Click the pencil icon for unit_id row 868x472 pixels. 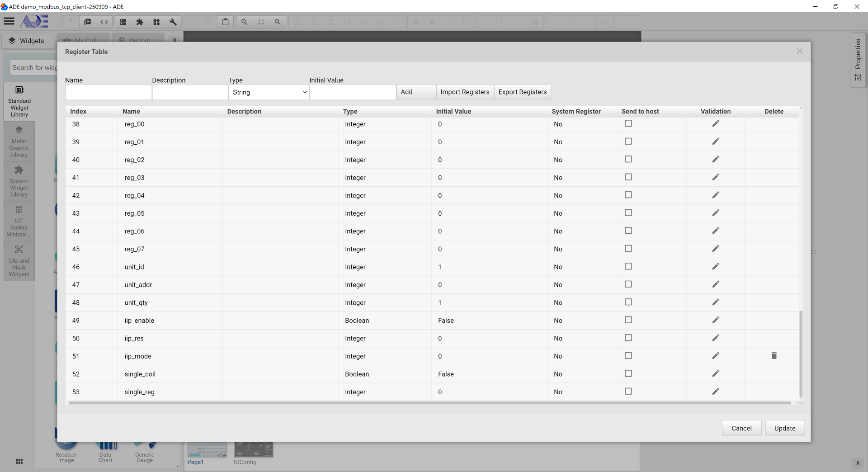715,267
